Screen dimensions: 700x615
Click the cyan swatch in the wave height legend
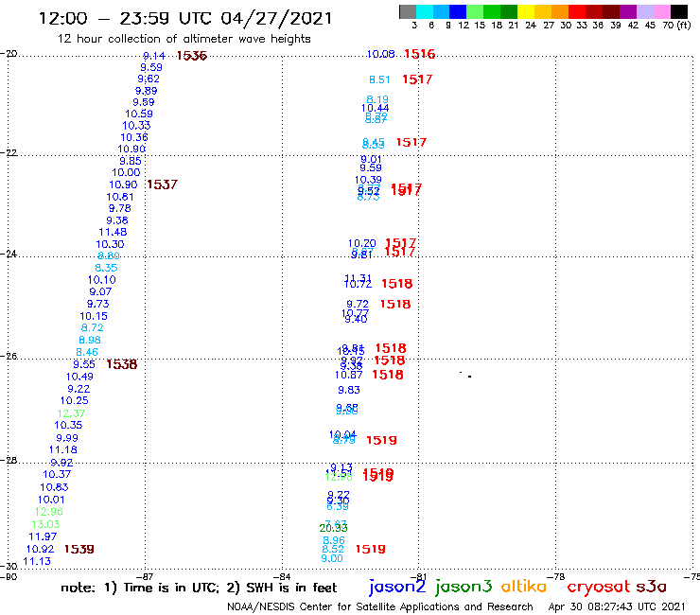pos(425,11)
